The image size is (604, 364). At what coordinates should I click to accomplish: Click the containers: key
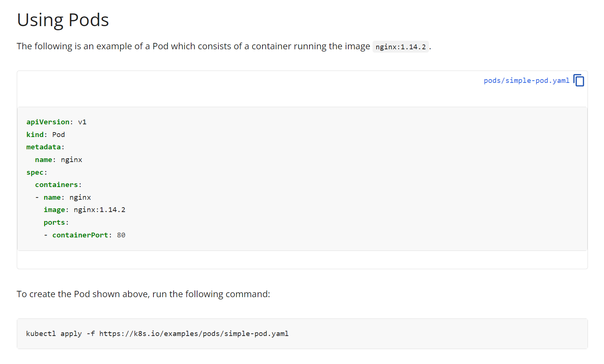[x=58, y=185]
